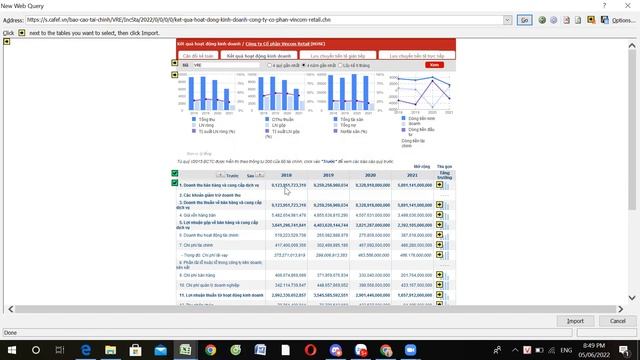640x360 pixels.
Task: Click the horizontal scrollbar left arrow
Action: point(11,309)
